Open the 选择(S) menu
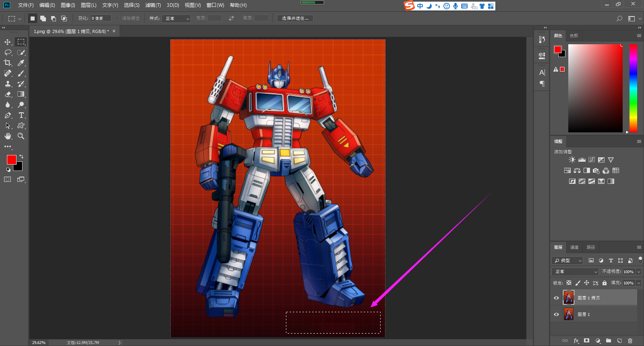 [x=132, y=5]
